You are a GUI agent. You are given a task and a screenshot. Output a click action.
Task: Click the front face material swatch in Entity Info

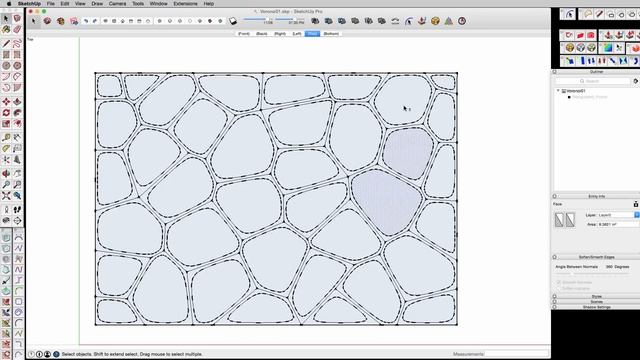pyautogui.click(x=560, y=220)
